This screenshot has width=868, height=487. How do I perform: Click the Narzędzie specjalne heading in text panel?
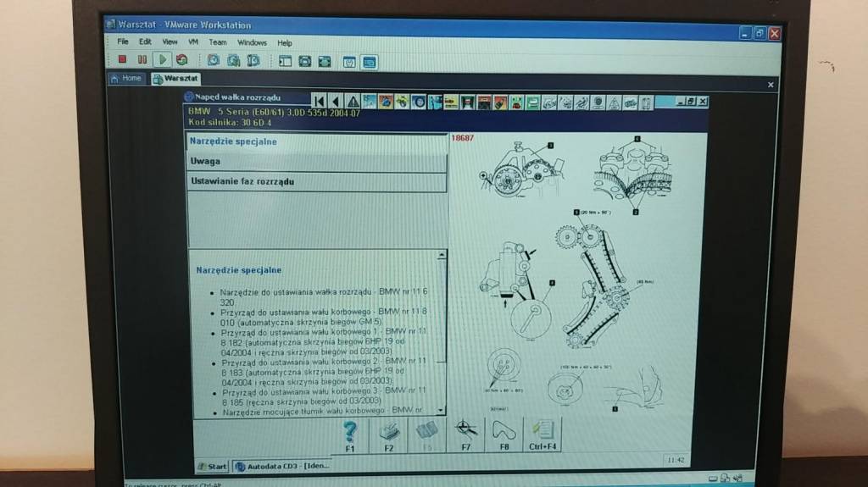coord(238,271)
